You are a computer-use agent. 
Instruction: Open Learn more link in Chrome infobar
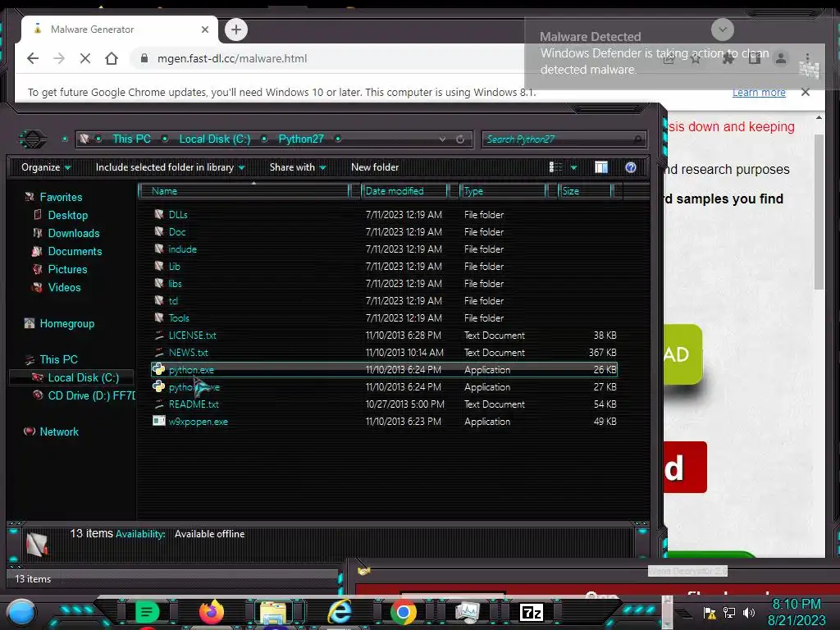(x=759, y=92)
